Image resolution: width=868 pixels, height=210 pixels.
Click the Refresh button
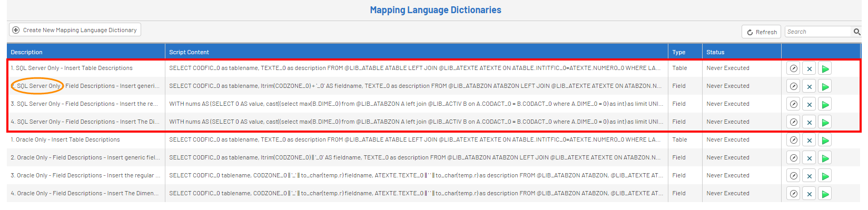coord(762,32)
